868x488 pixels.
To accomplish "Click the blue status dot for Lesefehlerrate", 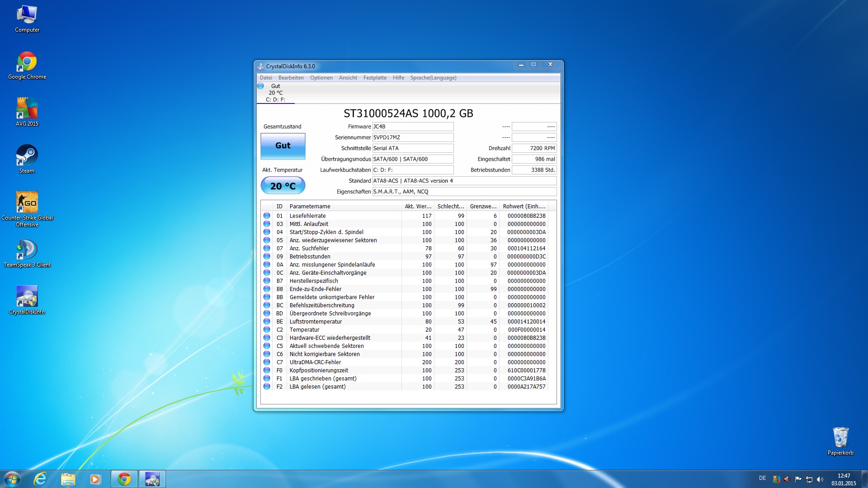I will [267, 216].
